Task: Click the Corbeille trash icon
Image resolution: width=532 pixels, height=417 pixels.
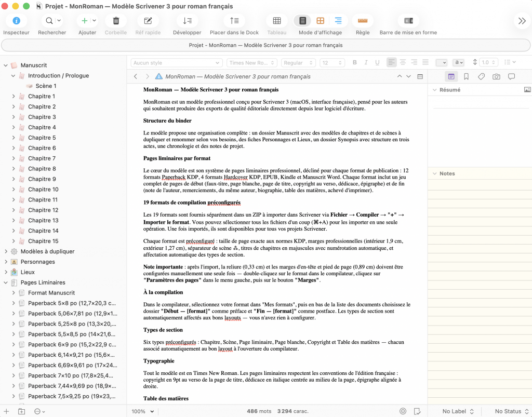Action: click(116, 21)
